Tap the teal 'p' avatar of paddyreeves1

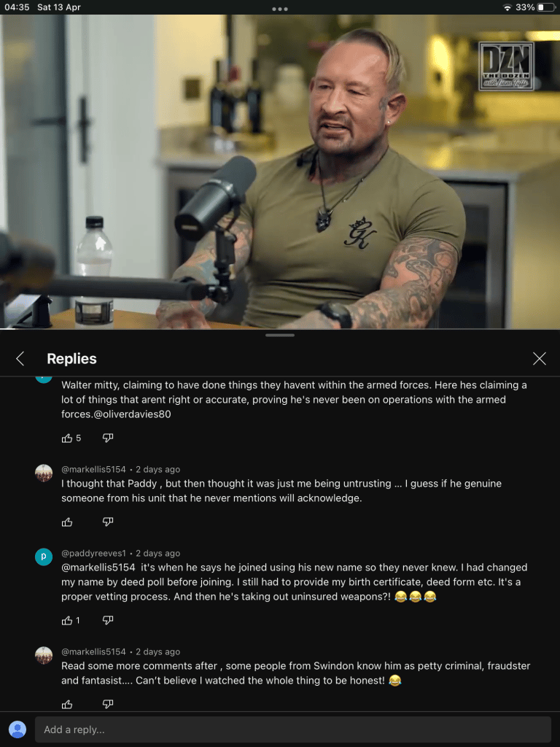pyautogui.click(x=44, y=557)
